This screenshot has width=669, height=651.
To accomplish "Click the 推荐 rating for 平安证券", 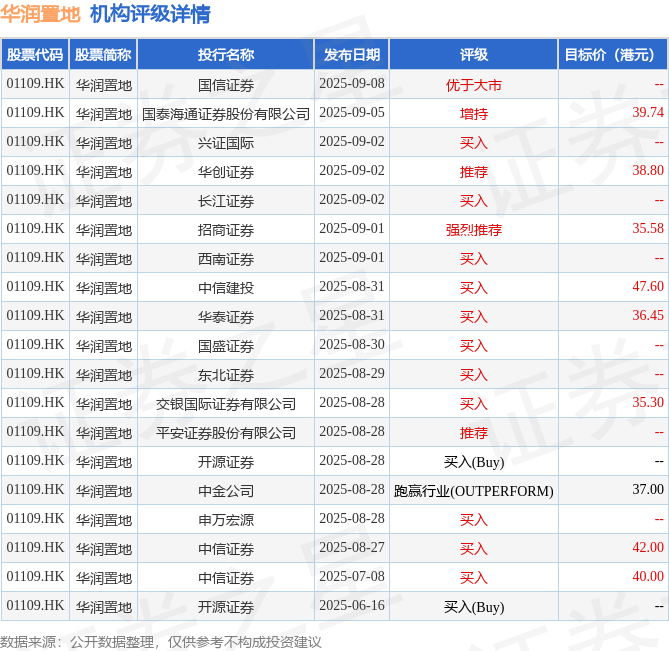I will coord(474,433).
